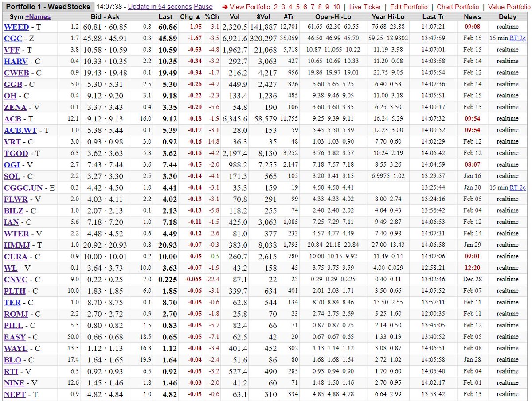532x401 pixels.
Task: Open the WL news item 12:20
Action: [x=472, y=268]
